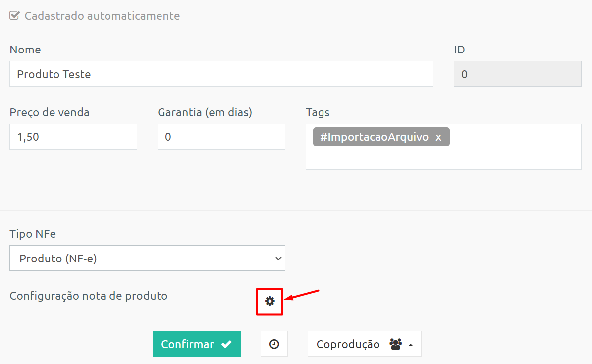Click the Coprodução button
592x364 pixels.
coord(364,344)
